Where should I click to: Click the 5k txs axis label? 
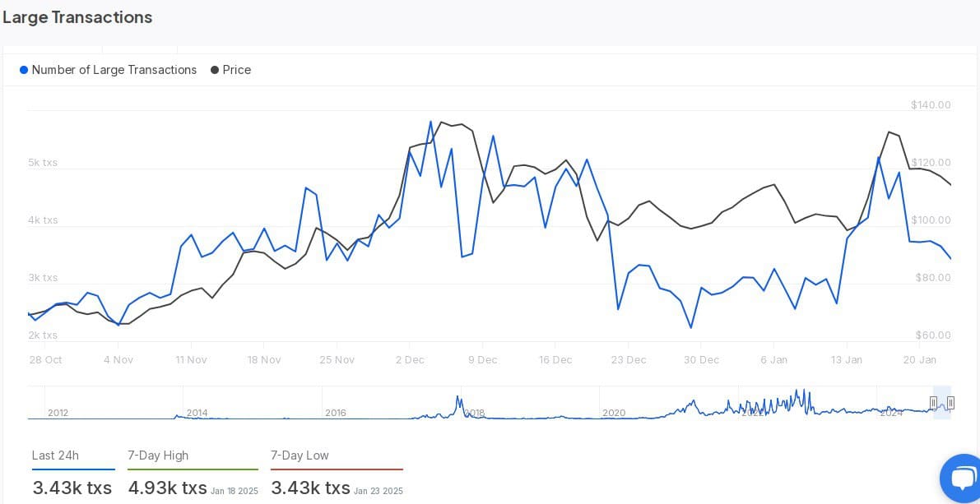click(x=43, y=163)
